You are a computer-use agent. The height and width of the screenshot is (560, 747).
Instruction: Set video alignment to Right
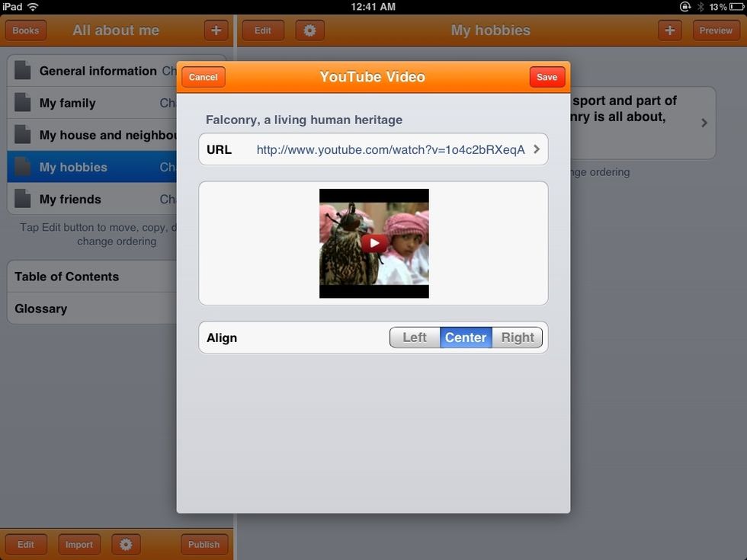(x=517, y=337)
